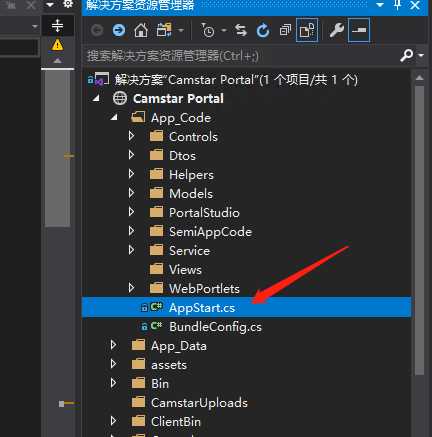This screenshot has width=432, height=437.
Task: Expand the Service folder
Action: pos(131,250)
